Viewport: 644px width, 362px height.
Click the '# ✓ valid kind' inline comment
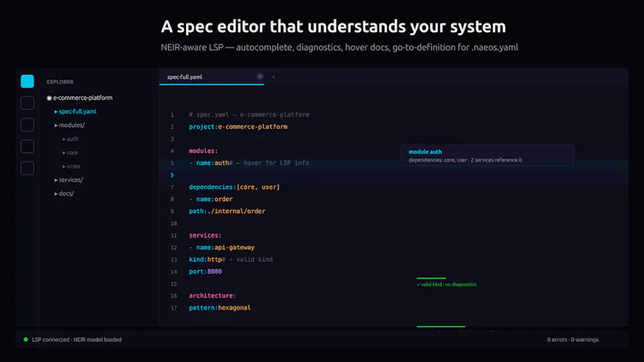point(247,259)
